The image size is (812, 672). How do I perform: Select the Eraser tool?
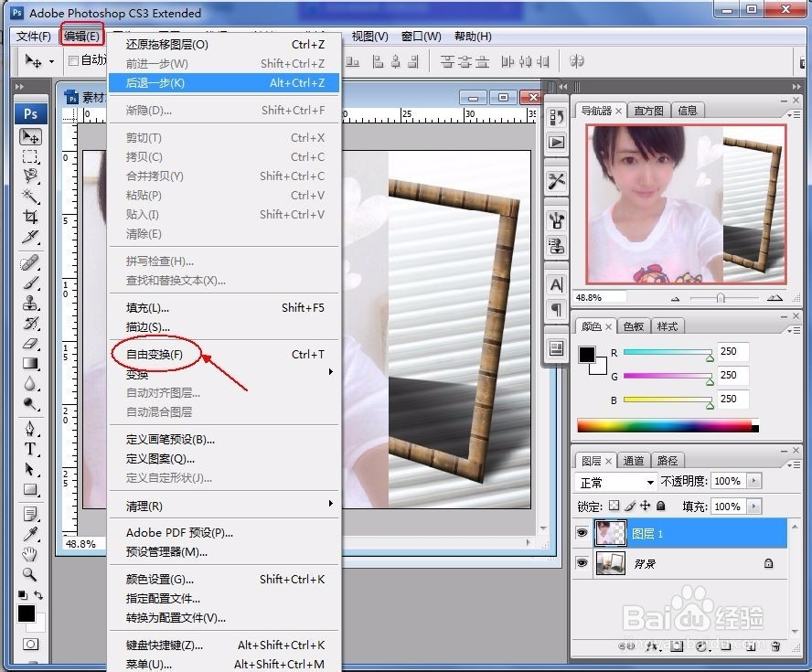coord(30,343)
